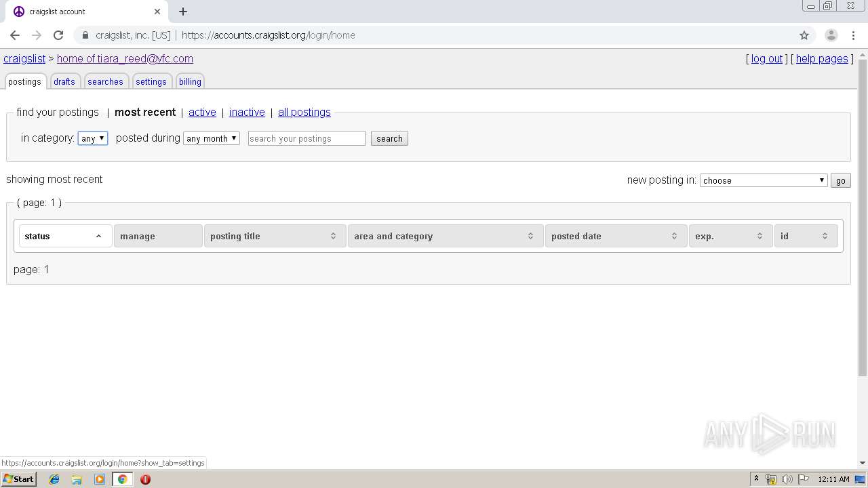The height and width of the screenshot is (488, 868).
Task: Click the browser forward arrow
Action: [37, 35]
